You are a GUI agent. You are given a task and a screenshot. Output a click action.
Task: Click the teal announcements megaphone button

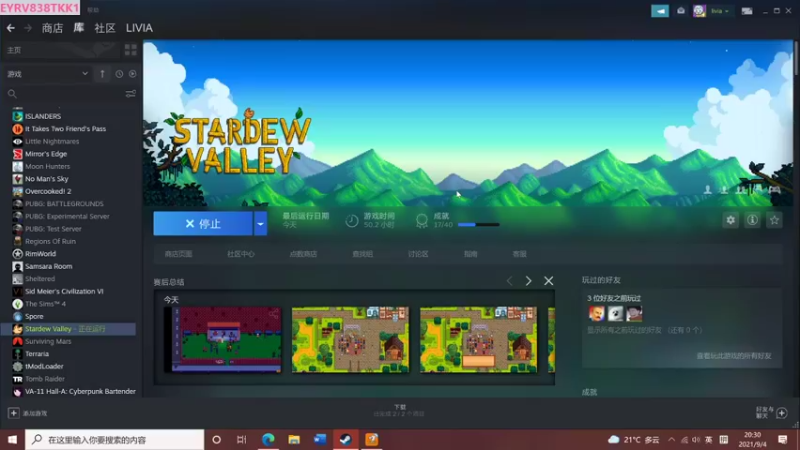[660, 11]
